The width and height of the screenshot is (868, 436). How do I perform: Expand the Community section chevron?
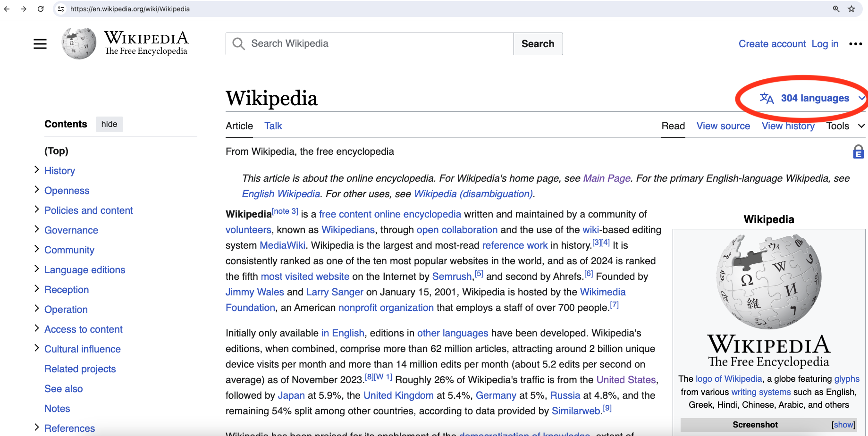click(37, 249)
